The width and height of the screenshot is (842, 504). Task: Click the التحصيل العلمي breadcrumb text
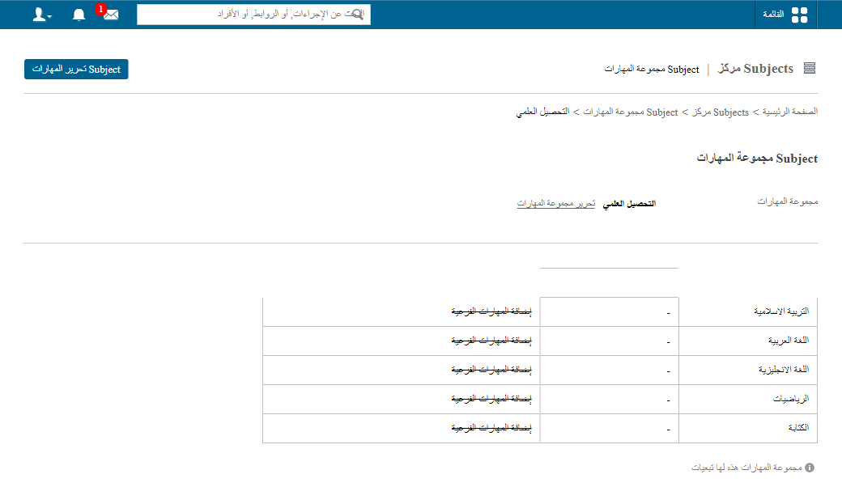(x=543, y=112)
